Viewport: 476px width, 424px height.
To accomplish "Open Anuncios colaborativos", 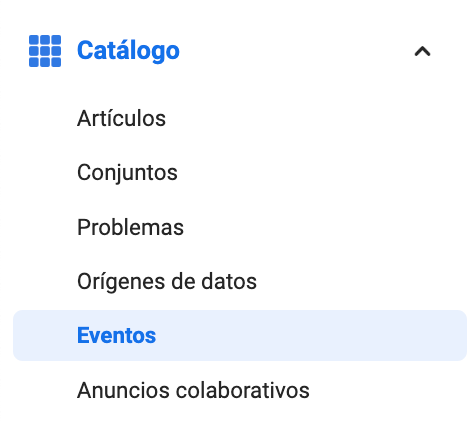I will pyautogui.click(x=193, y=390).
